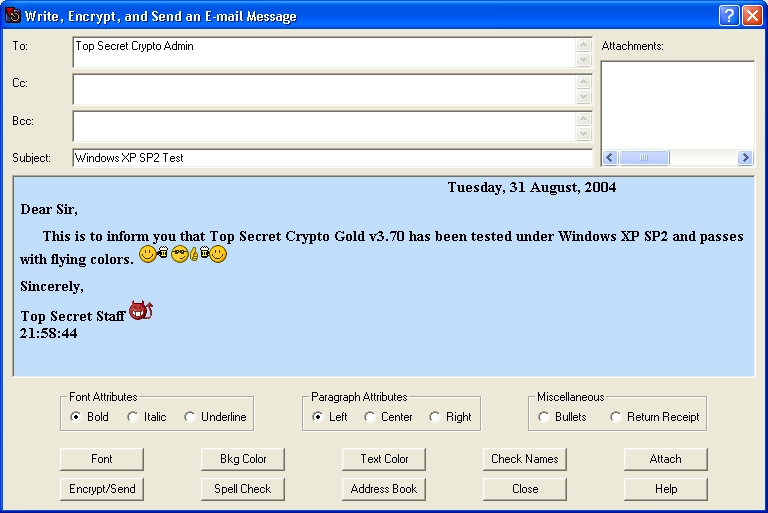Click the Bcc field scroll-up arrow
Image resolution: width=768 pixels, height=513 pixels.
pos(583,119)
